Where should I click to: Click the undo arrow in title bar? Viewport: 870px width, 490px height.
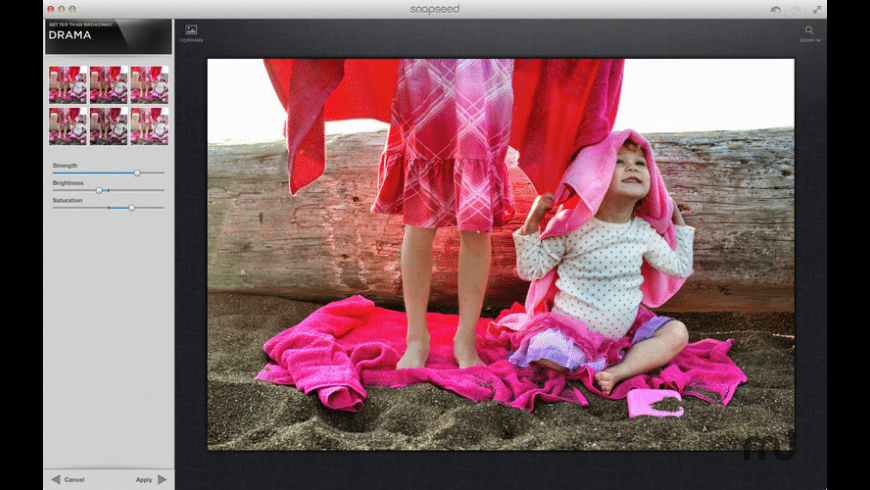click(x=775, y=9)
